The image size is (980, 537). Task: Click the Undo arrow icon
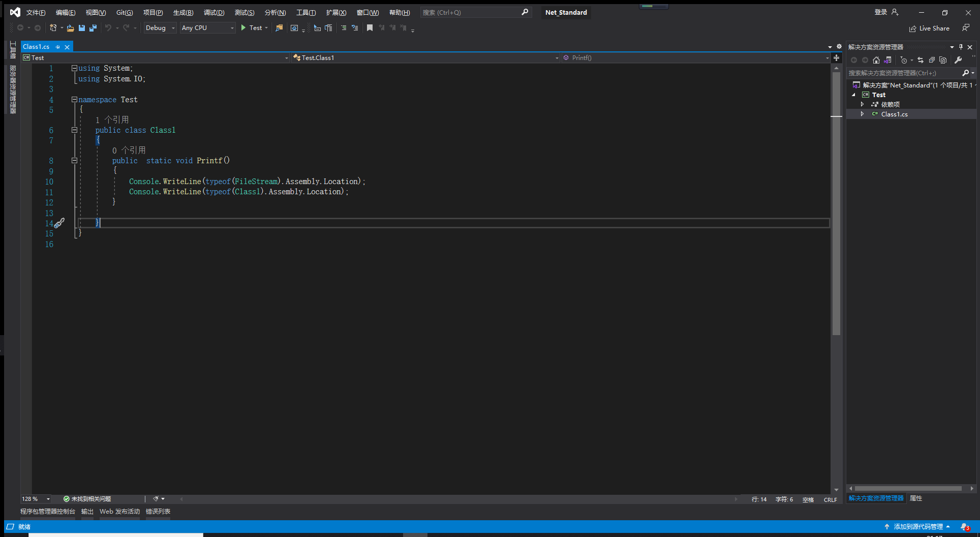click(108, 28)
